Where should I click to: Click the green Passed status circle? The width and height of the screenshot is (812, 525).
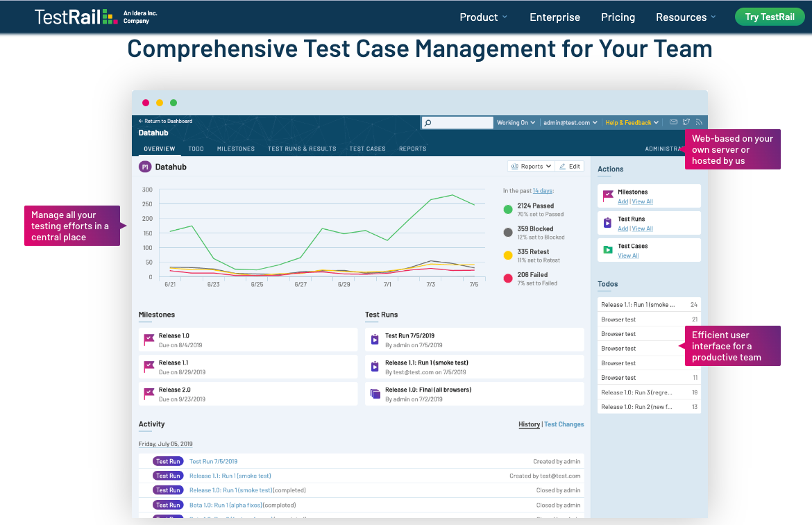pos(508,209)
